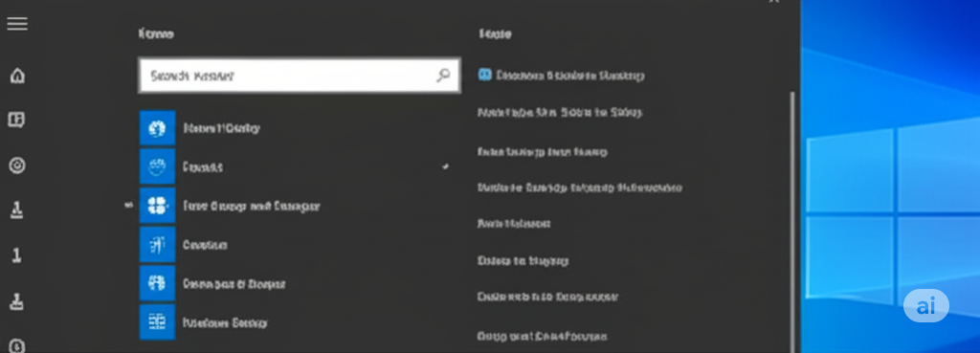Click the home icon in the sidebar

17,76
